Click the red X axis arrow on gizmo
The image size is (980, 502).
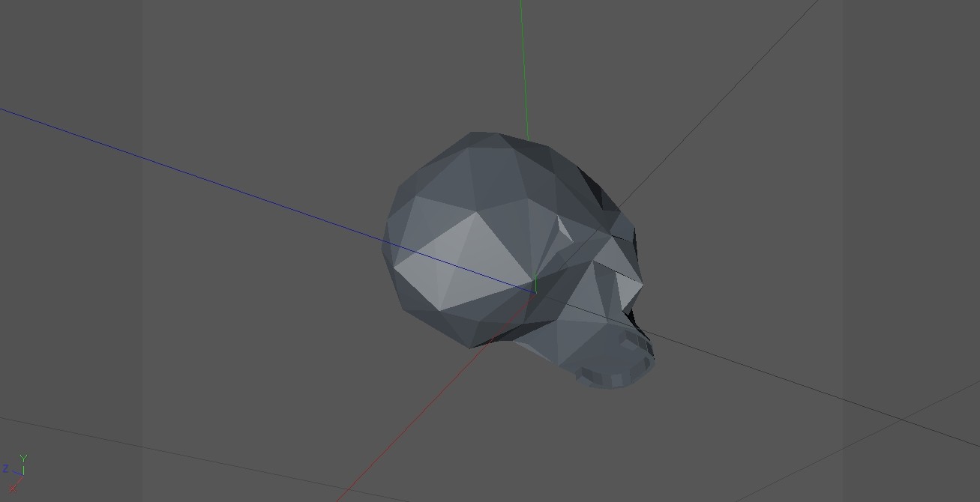click(x=13, y=488)
